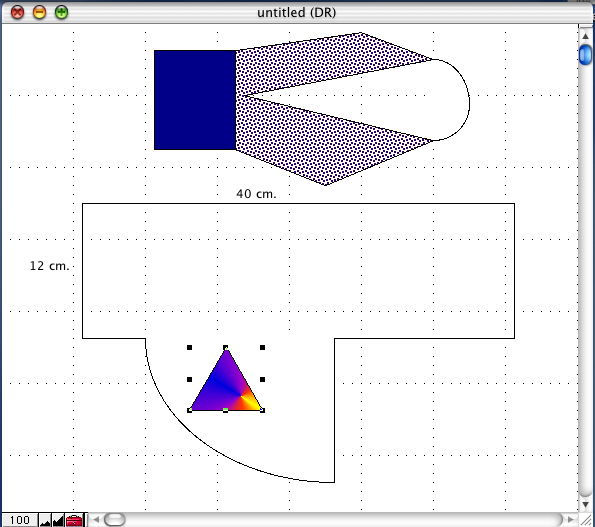Click the horizontal scroll thumb
The height and width of the screenshot is (527, 595).
(x=114, y=519)
